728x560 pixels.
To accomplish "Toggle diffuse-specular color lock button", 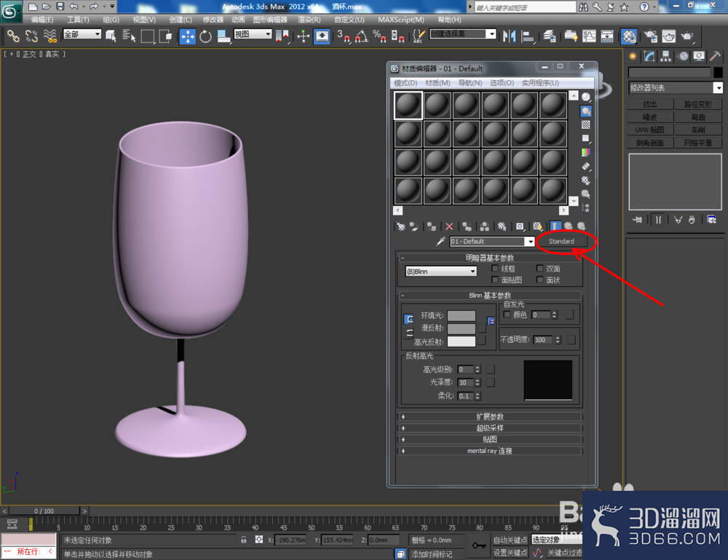I will pos(409,333).
